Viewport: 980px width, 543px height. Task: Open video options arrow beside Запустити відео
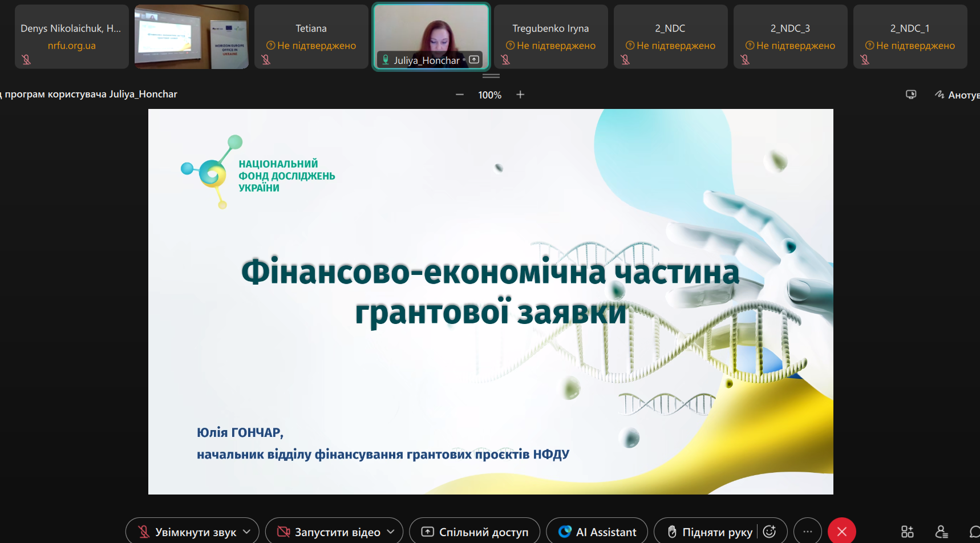click(x=391, y=532)
